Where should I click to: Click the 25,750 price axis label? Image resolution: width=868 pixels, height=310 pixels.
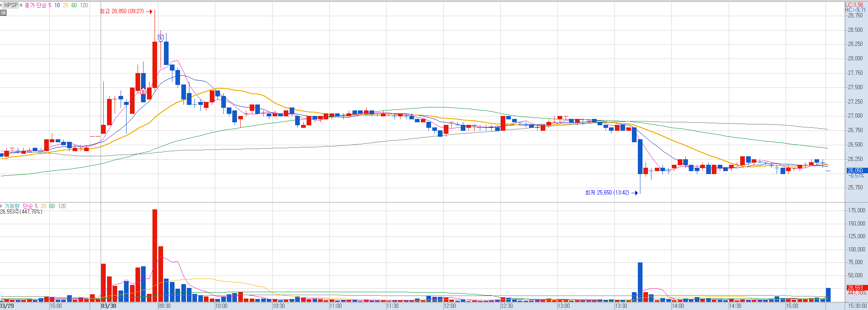coord(855,187)
